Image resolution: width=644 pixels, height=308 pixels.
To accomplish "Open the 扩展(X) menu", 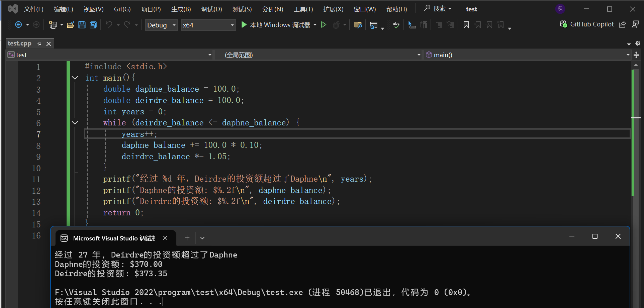I will coord(334,9).
